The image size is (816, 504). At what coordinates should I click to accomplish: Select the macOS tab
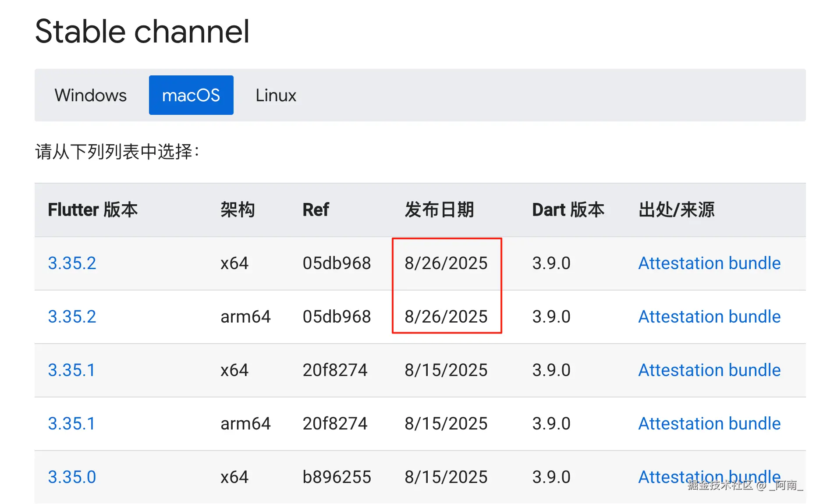tap(191, 95)
